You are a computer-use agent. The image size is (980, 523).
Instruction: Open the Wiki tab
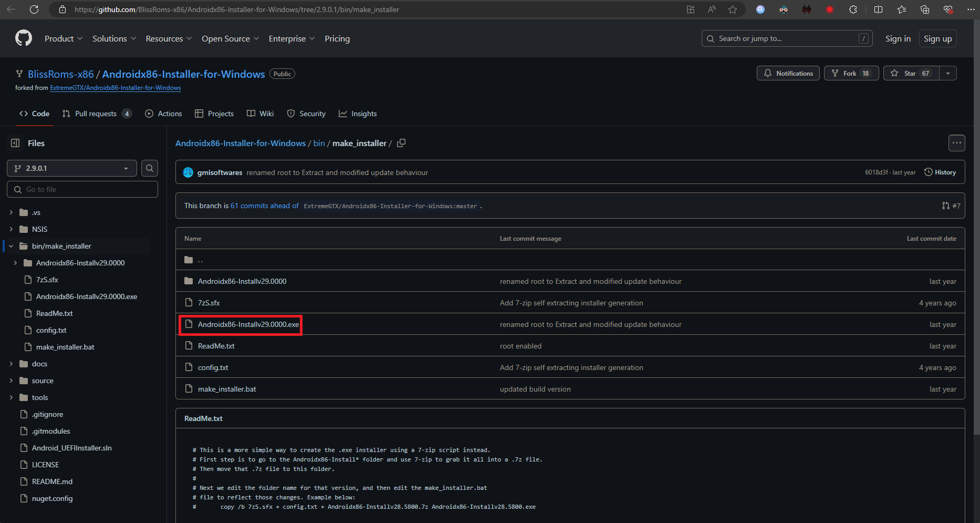(x=260, y=114)
